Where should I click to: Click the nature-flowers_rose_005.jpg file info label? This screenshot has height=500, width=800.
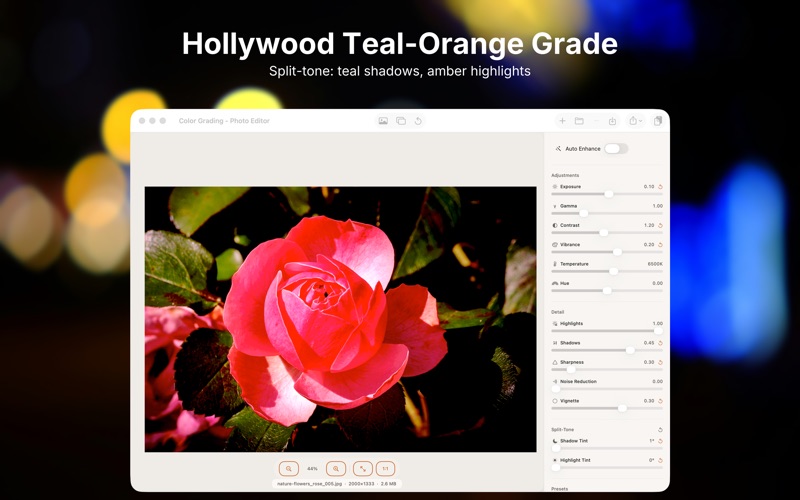(337, 484)
